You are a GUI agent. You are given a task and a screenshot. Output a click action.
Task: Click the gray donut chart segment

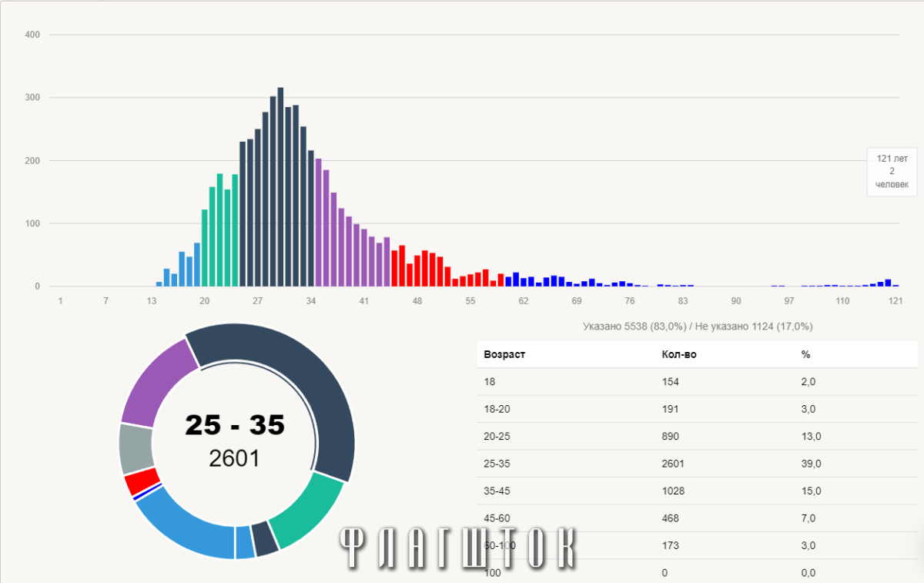136,448
